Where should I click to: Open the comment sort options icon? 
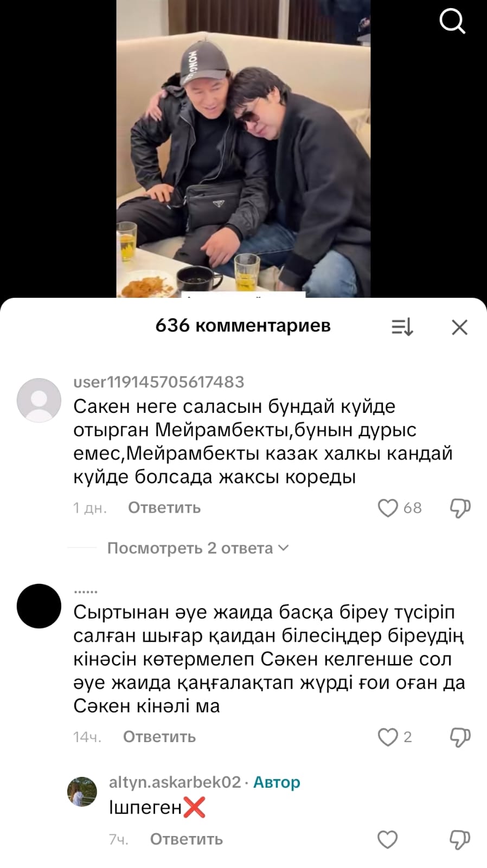coord(402,327)
